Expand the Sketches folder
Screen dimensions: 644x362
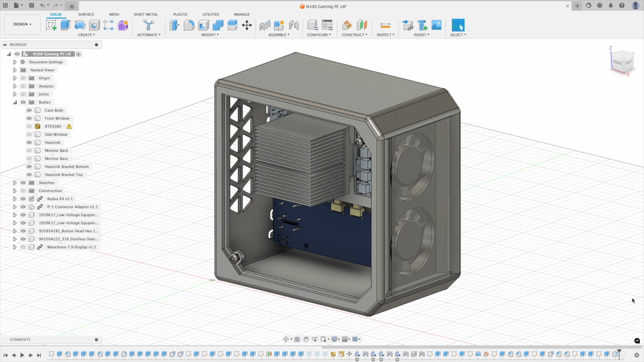point(15,183)
